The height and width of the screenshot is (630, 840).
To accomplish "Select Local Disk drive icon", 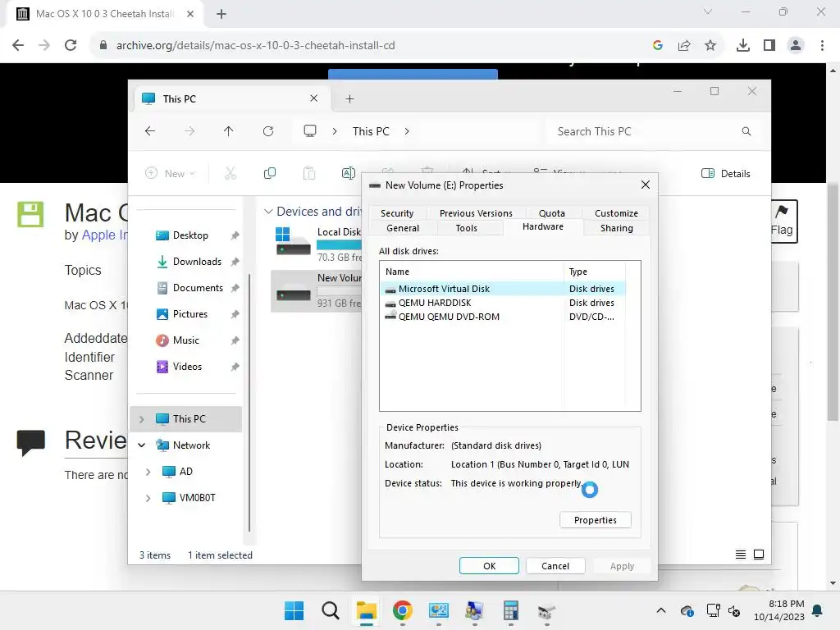I will (293, 242).
